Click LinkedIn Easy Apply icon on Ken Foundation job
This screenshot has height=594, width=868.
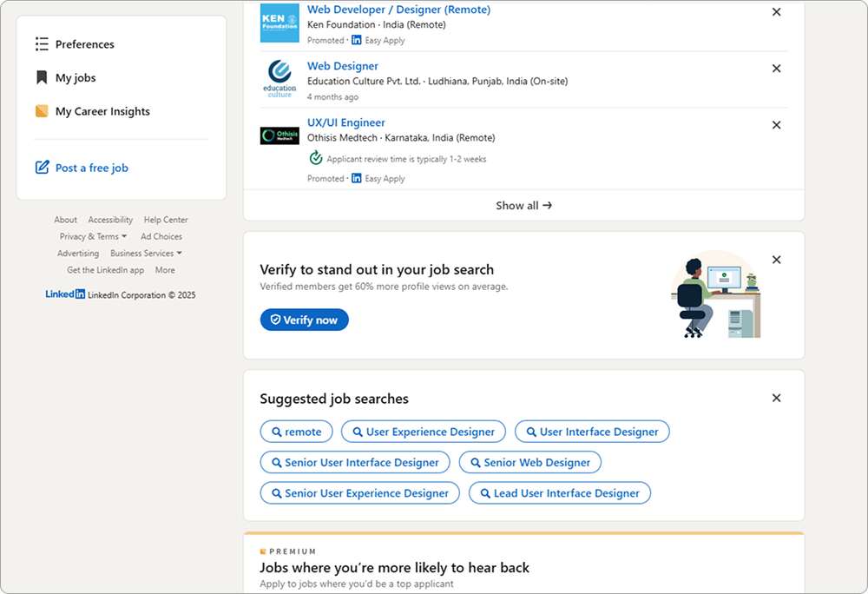(357, 40)
